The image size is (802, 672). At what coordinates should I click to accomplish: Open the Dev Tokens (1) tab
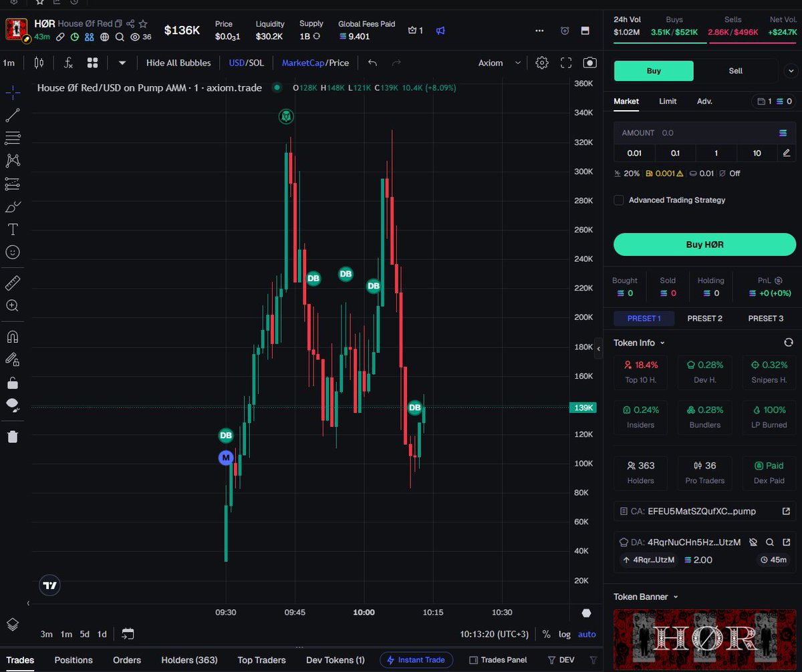[336, 660]
